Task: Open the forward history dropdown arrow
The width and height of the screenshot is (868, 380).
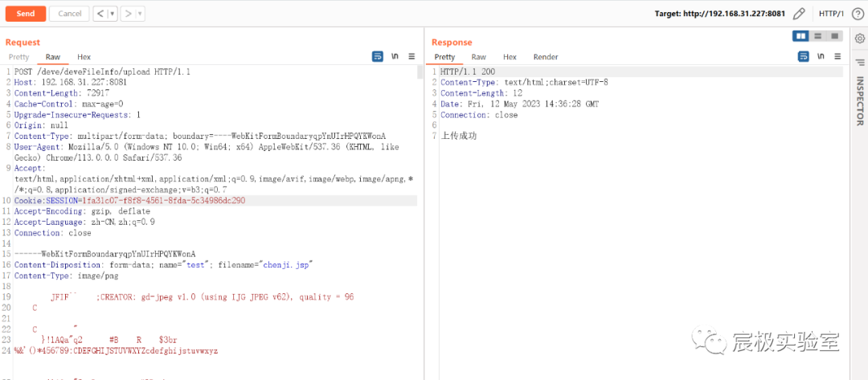Action: pos(139,14)
